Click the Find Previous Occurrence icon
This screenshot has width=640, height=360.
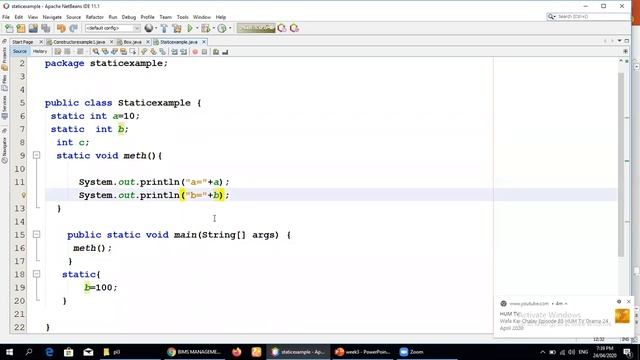coord(105,52)
